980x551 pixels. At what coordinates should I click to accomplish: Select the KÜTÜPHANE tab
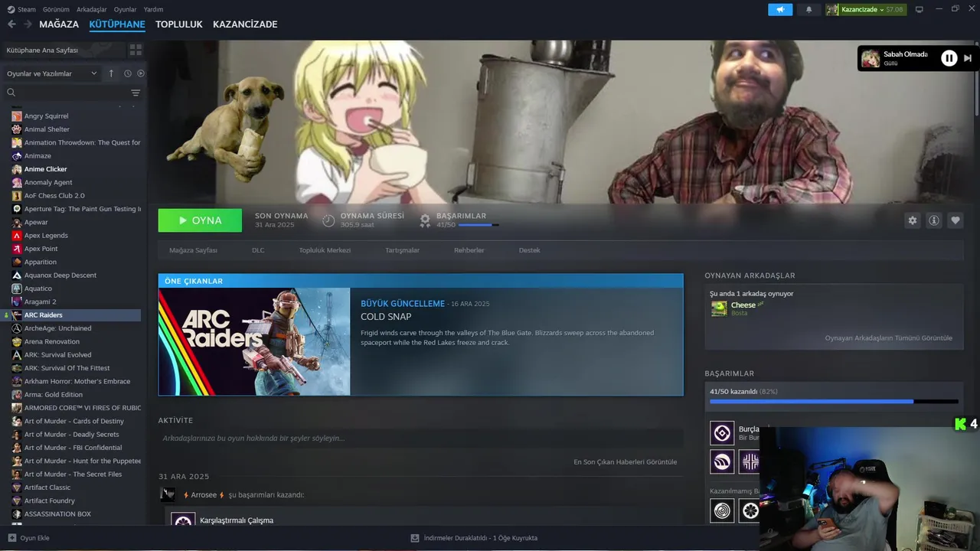point(117,24)
